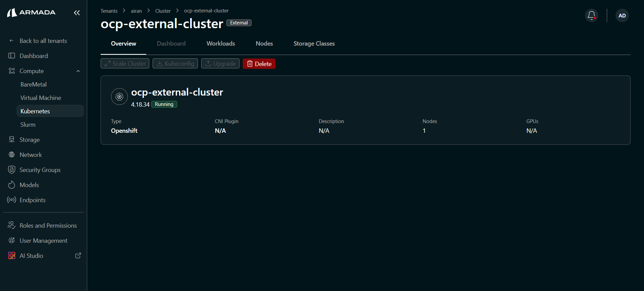The height and width of the screenshot is (291, 644).
Task: Switch to the Storage Classes tab
Action: tap(314, 44)
